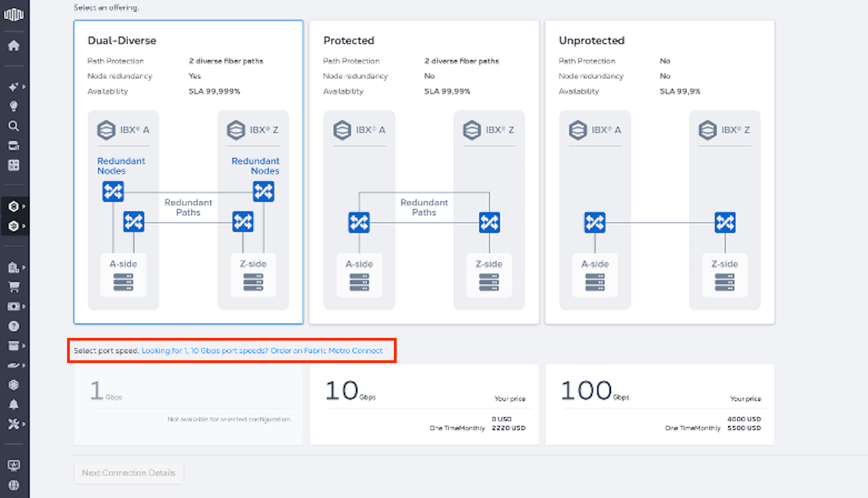Click Node redundancy "Yes" value in Dual-Diverse

(x=195, y=76)
